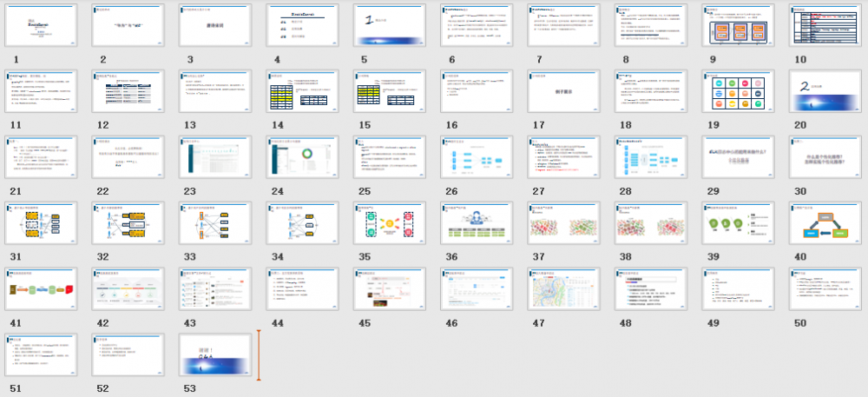Select slide thumbnail numbered 34
Viewport: 868px width, 397px height.
[302, 223]
